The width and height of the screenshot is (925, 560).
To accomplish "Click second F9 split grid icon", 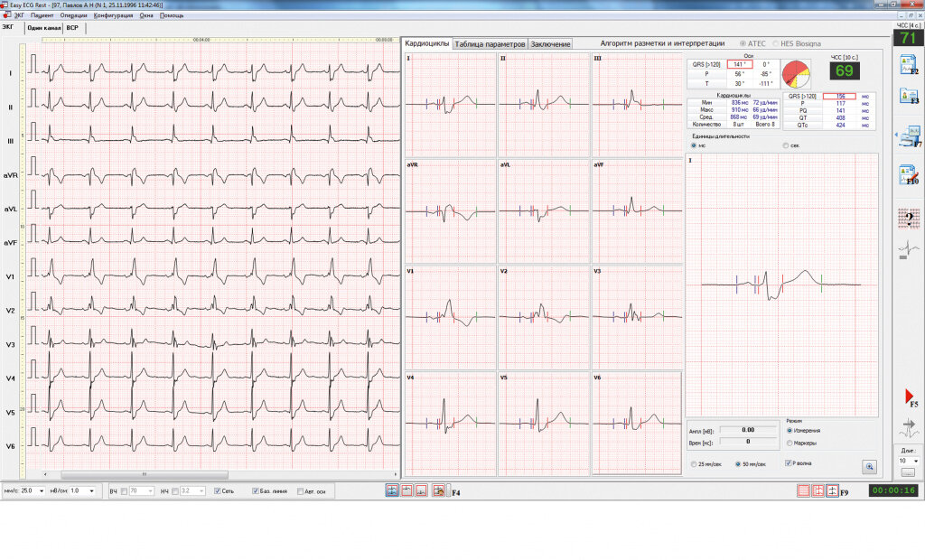I will click(818, 491).
